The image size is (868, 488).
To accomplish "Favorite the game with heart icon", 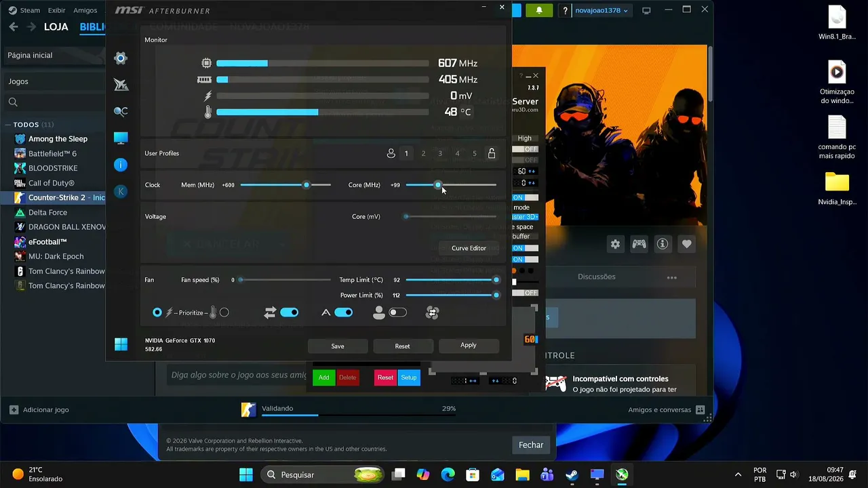I will click(687, 244).
